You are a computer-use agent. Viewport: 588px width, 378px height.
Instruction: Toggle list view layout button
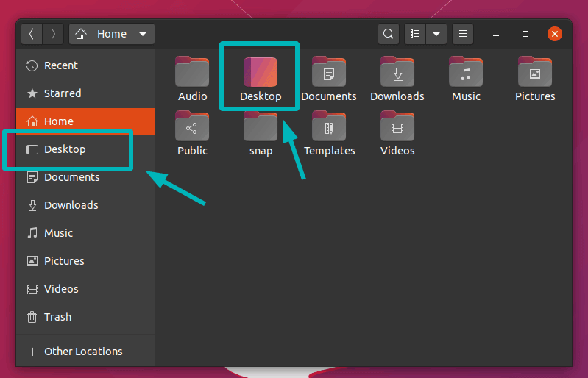click(x=416, y=34)
